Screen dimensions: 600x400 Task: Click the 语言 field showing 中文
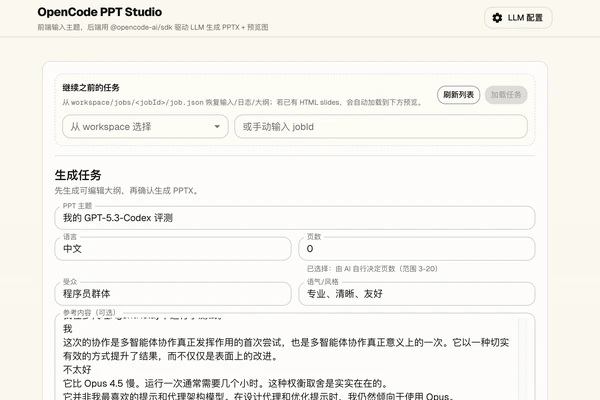173,249
